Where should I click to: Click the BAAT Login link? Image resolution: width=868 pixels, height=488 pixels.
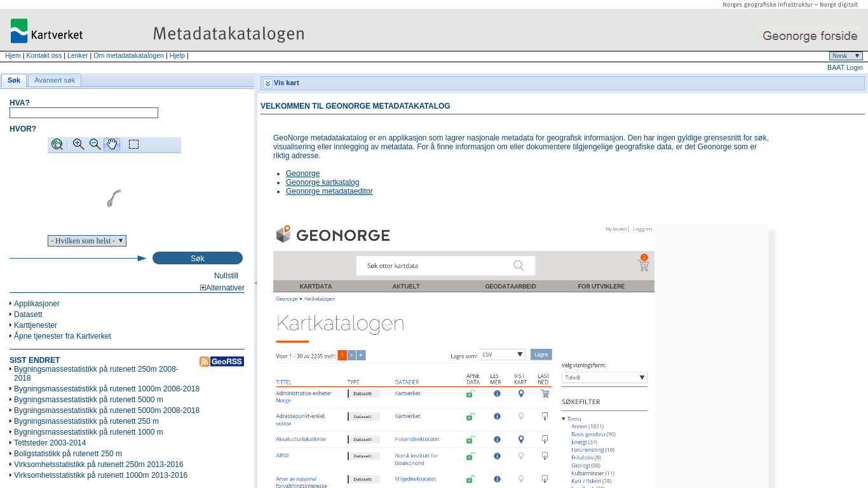pyautogui.click(x=845, y=67)
